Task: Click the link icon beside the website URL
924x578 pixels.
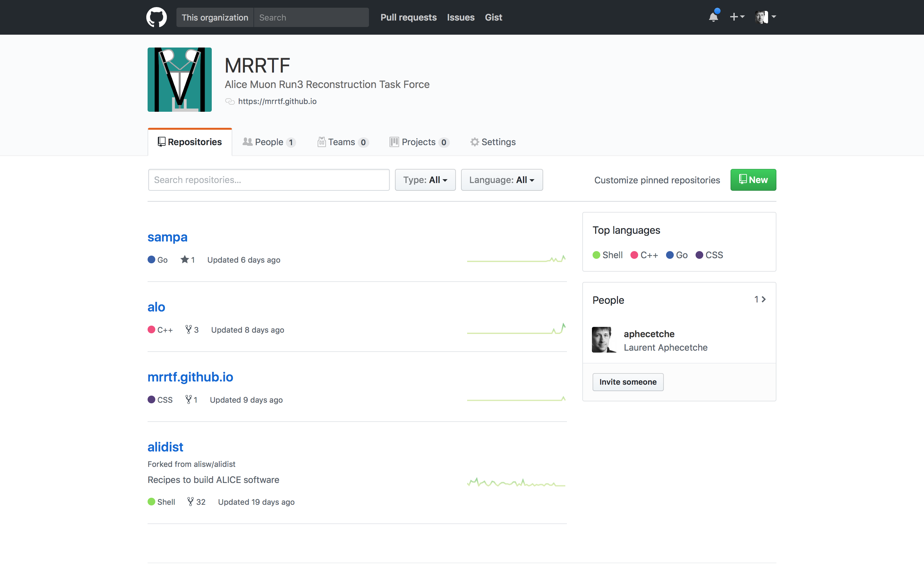Action: (x=230, y=101)
